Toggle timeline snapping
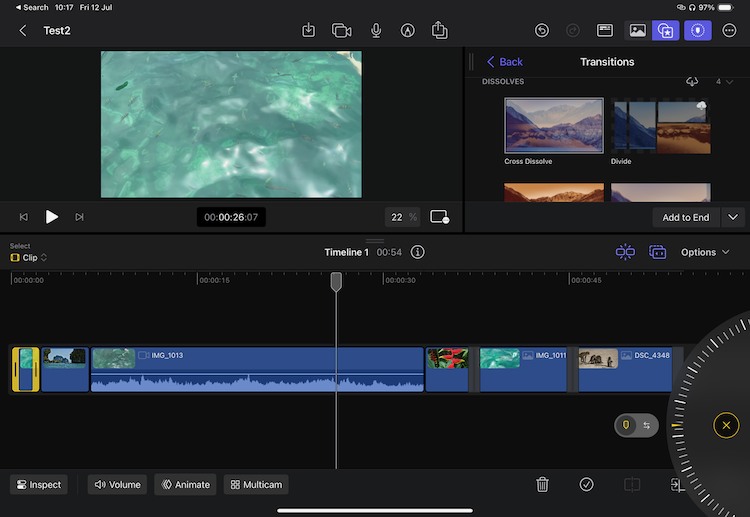The width and height of the screenshot is (750, 517). (x=625, y=252)
